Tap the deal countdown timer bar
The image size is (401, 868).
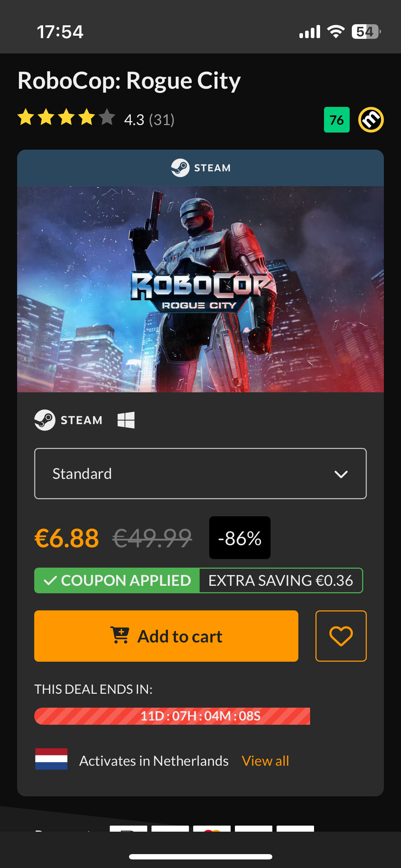coord(172,716)
